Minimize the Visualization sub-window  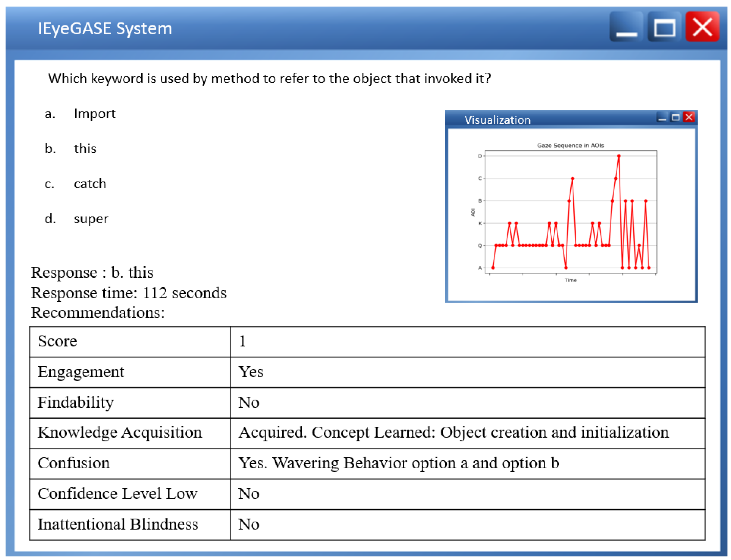pos(662,118)
